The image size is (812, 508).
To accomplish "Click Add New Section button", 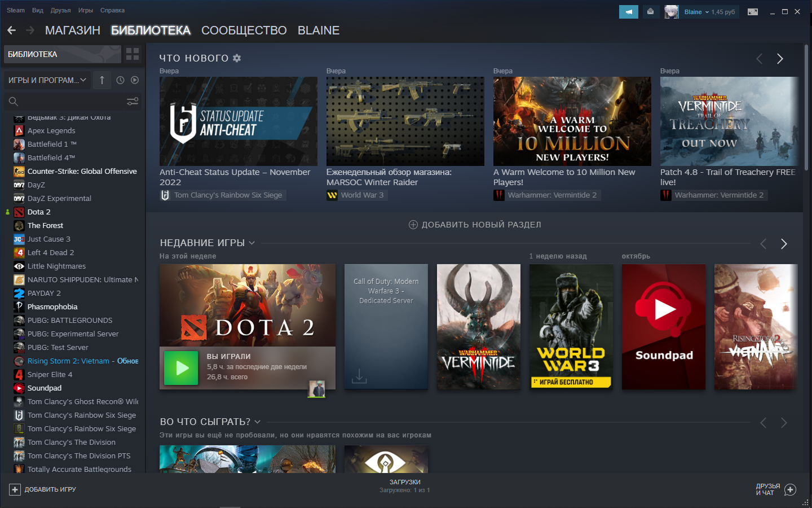I will pos(475,225).
